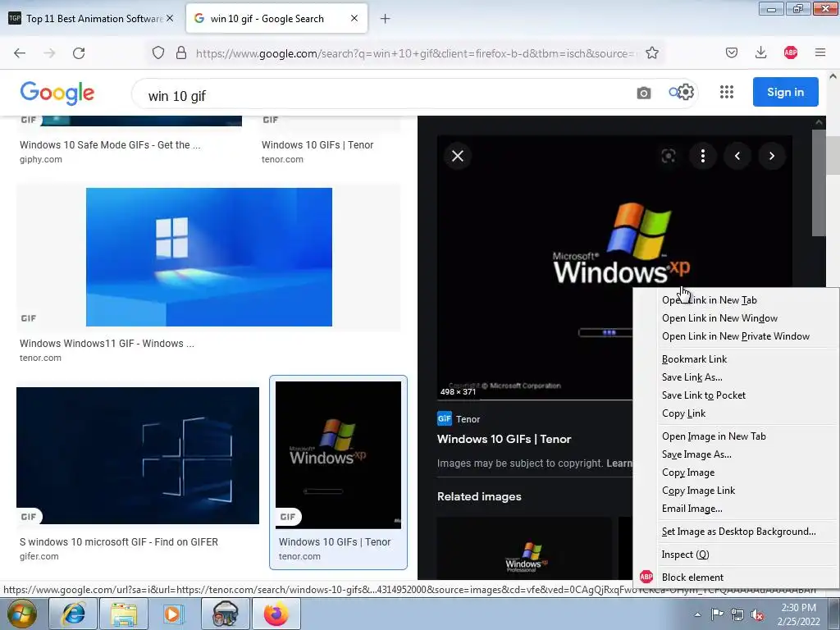
Task: Open Google search settings gear icon
Action: click(x=685, y=92)
